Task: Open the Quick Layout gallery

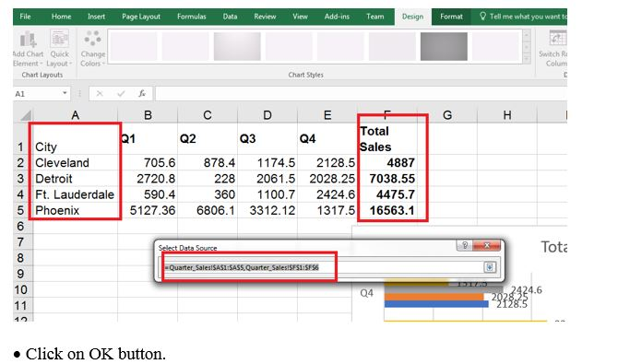Action: tap(60, 49)
